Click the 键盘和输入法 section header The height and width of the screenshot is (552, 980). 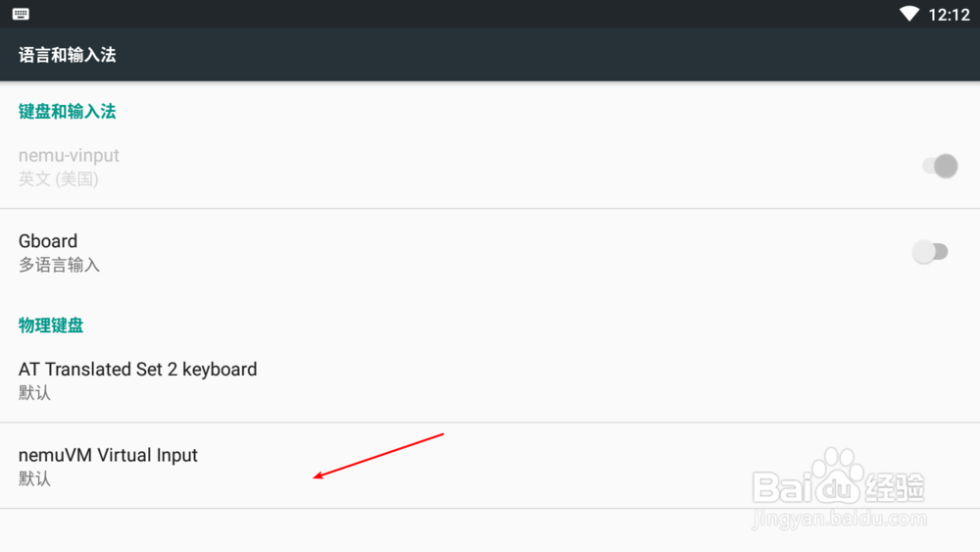[68, 112]
